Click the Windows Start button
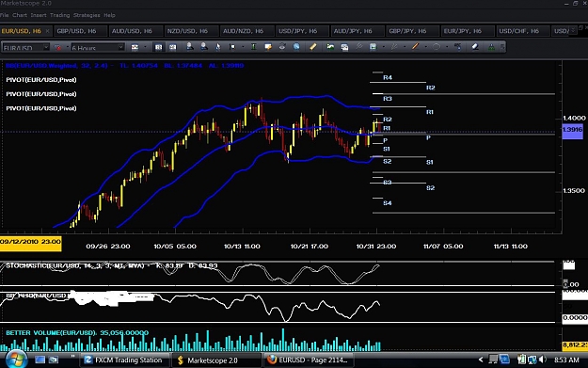Image resolution: width=588 pixels, height=368 pixels. pyautogui.click(x=15, y=360)
